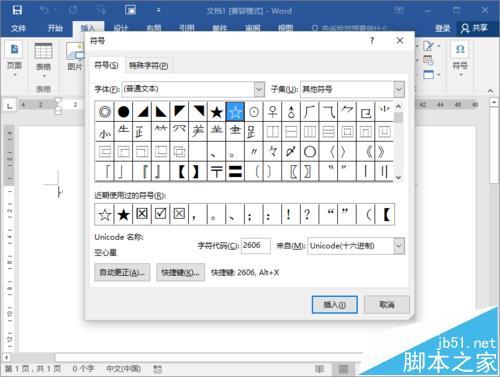Open the 文件 file menu
Image resolution: width=500 pixels, height=377 pixels.
pos(18,28)
